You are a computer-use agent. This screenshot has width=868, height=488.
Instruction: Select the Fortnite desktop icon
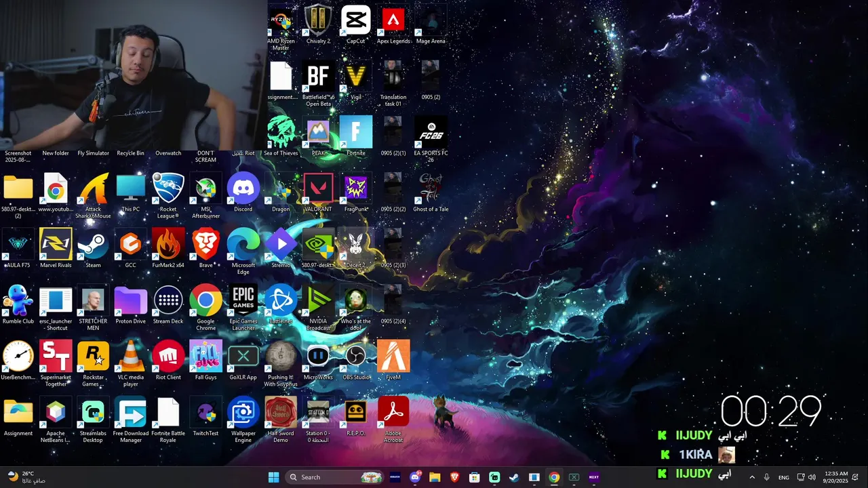pos(356,133)
